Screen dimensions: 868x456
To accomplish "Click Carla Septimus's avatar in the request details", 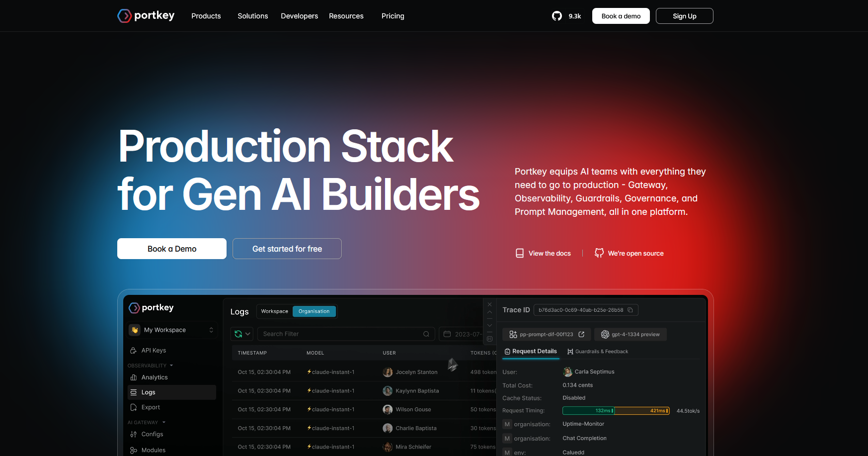I will tap(568, 371).
